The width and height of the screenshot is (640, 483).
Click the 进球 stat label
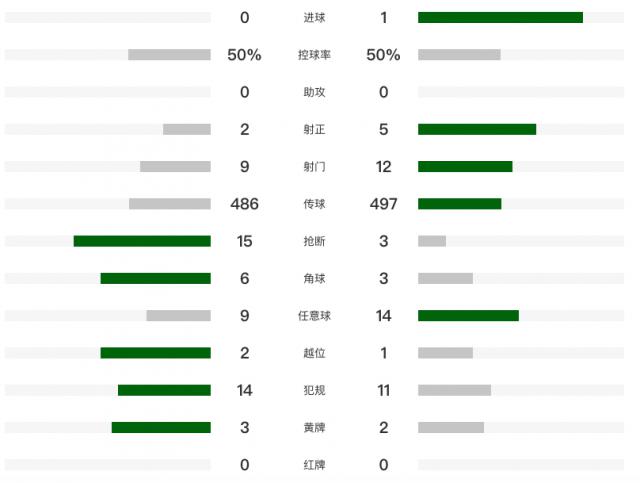click(x=314, y=18)
